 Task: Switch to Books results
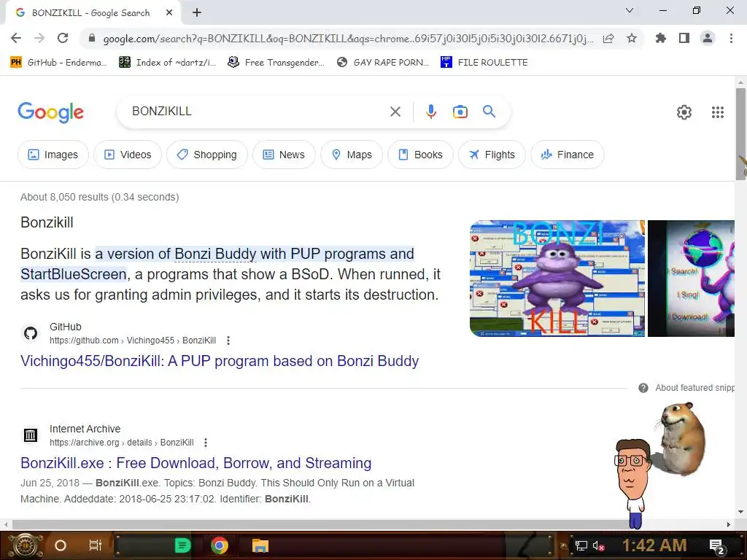coord(420,155)
